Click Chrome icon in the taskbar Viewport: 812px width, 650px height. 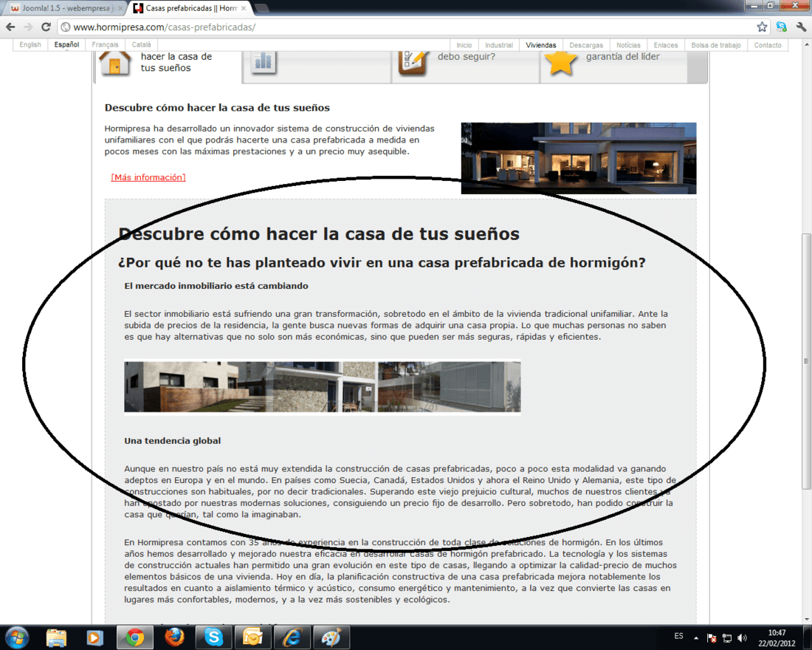134,637
